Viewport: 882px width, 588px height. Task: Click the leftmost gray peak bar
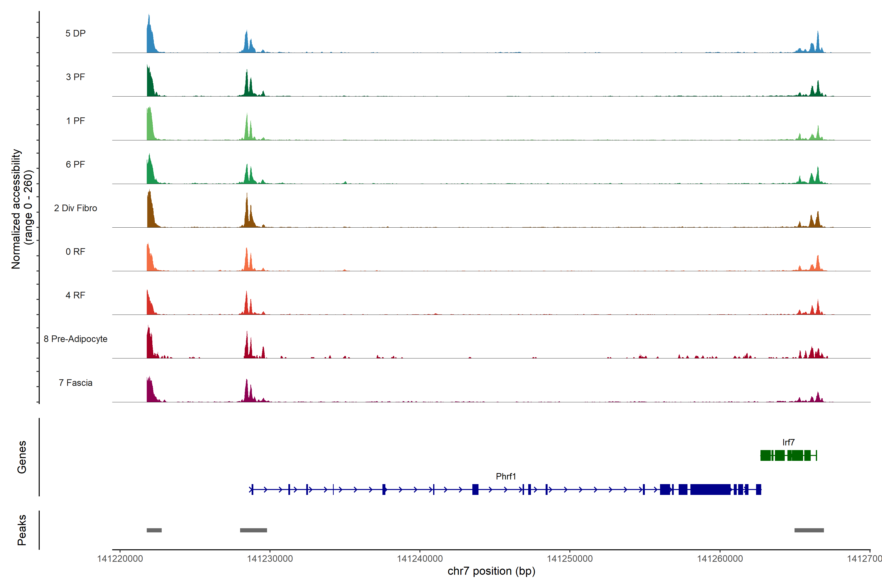154,530
